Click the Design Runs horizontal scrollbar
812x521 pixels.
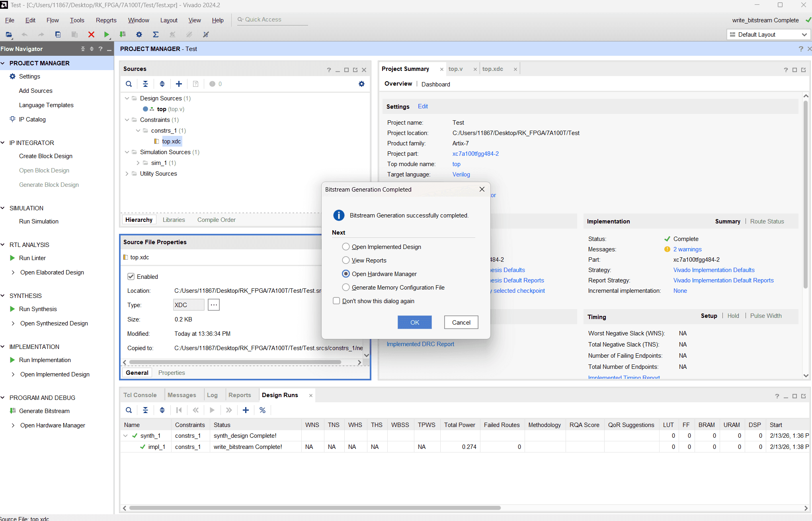click(x=314, y=508)
